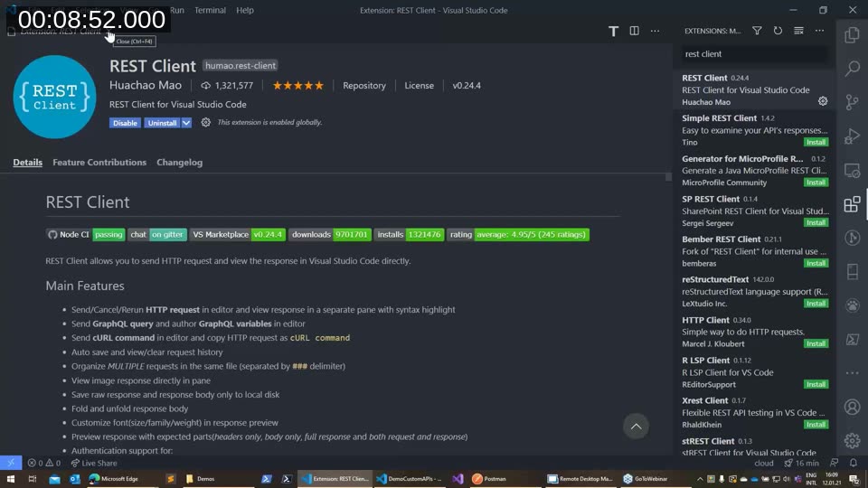
Task: Uninstall the REST Client extension
Action: (x=162, y=123)
